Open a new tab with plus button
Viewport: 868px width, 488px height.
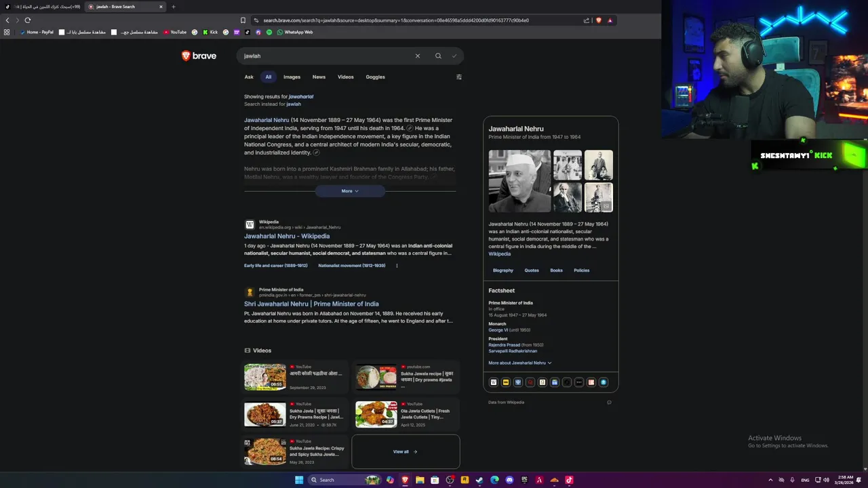[x=173, y=7]
